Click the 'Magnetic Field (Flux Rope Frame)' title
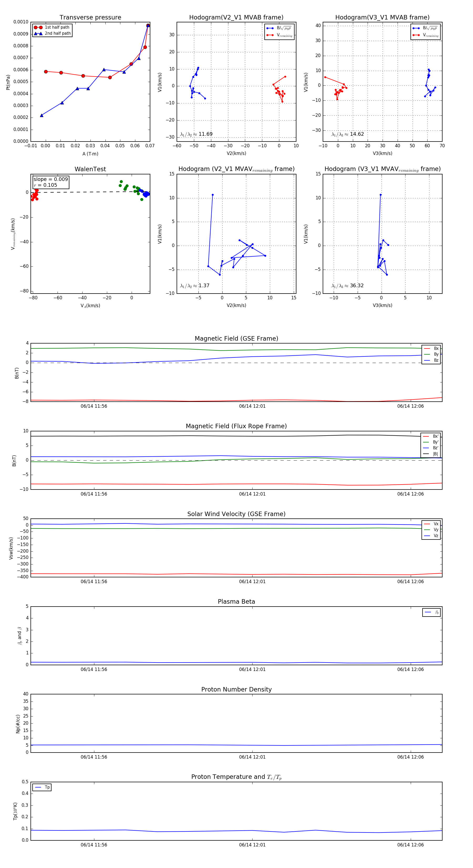473x868 pixels. (x=236, y=426)
